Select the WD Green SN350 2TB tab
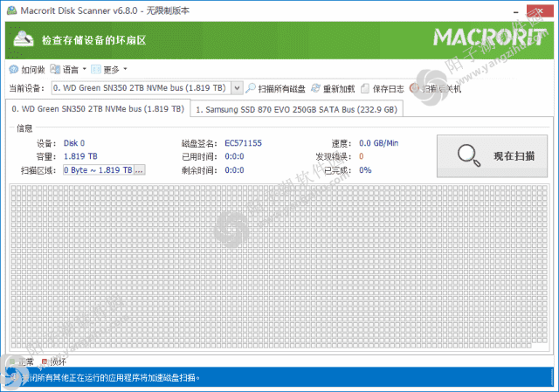 [x=98, y=108]
